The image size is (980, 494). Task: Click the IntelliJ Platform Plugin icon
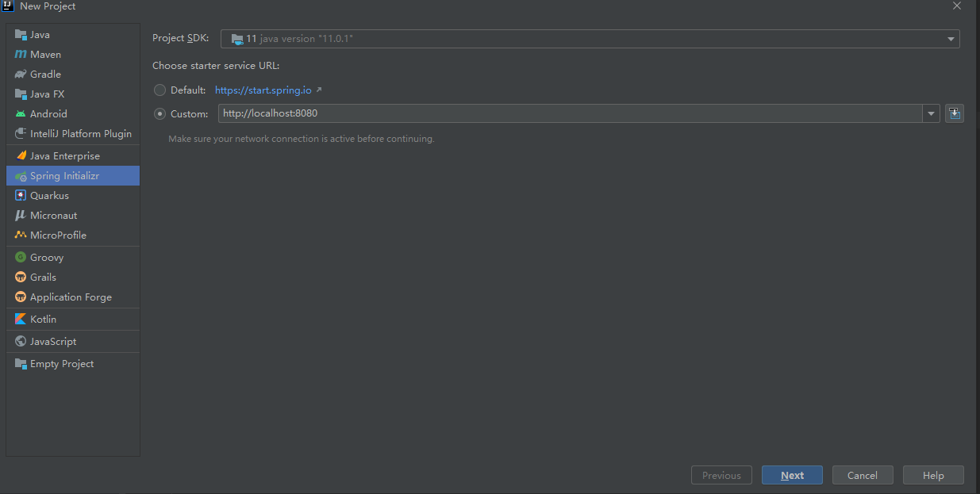click(21, 134)
